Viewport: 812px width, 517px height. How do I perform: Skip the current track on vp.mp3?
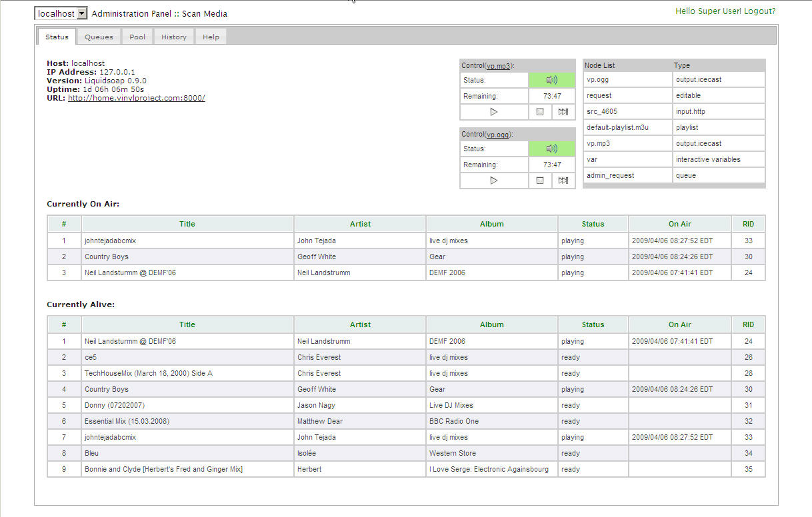(563, 112)
